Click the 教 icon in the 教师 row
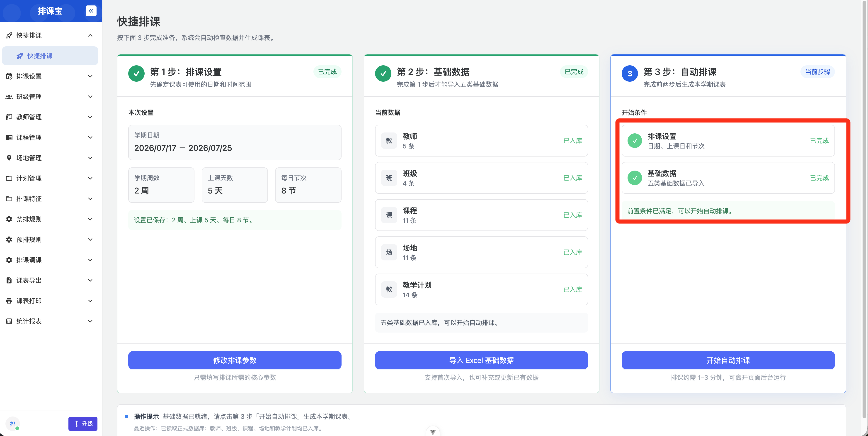The image size is (868, 436). (389, 141)
